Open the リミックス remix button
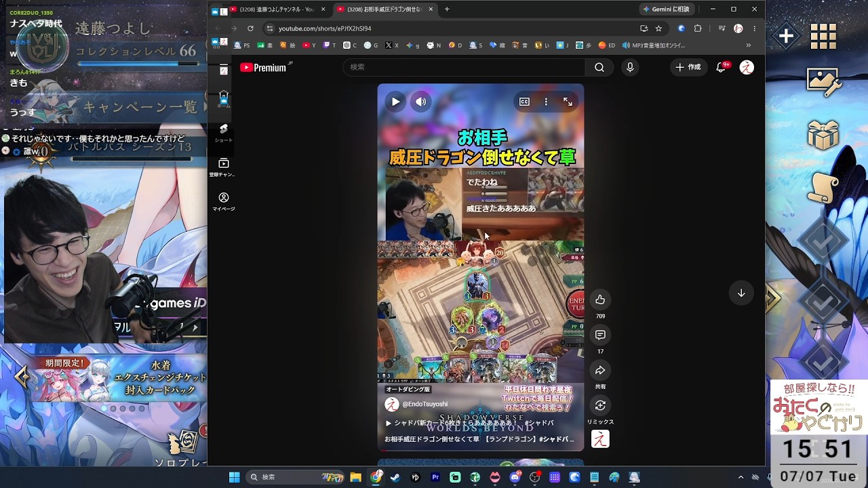Viewport: 868px width, 488px height. pos(600,405)
